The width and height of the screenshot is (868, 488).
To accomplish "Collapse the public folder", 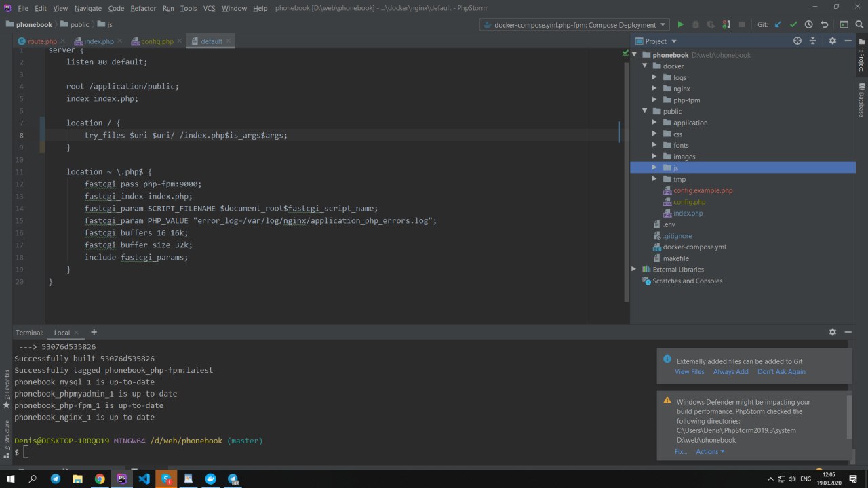I will coord(645,111).
